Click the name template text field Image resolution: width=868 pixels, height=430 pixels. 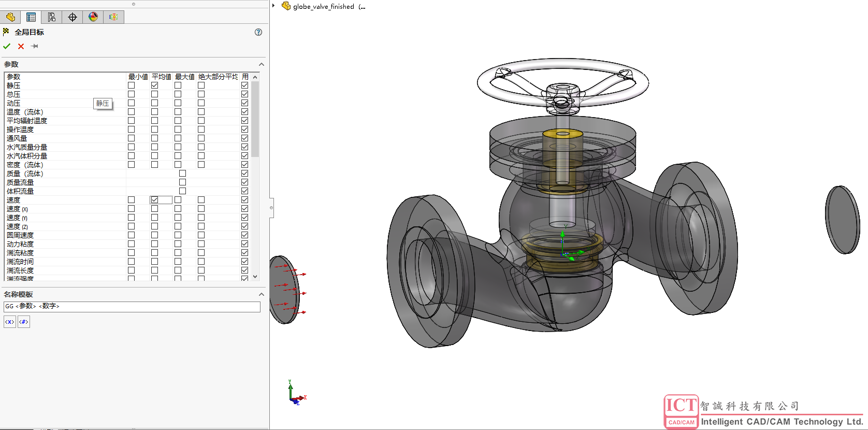(132, 307)
